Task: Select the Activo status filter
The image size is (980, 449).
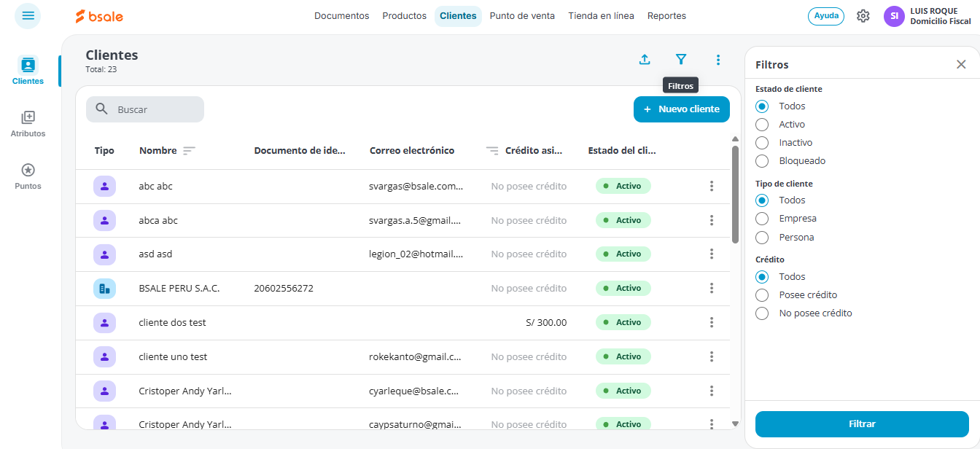Action: (762, 125)
